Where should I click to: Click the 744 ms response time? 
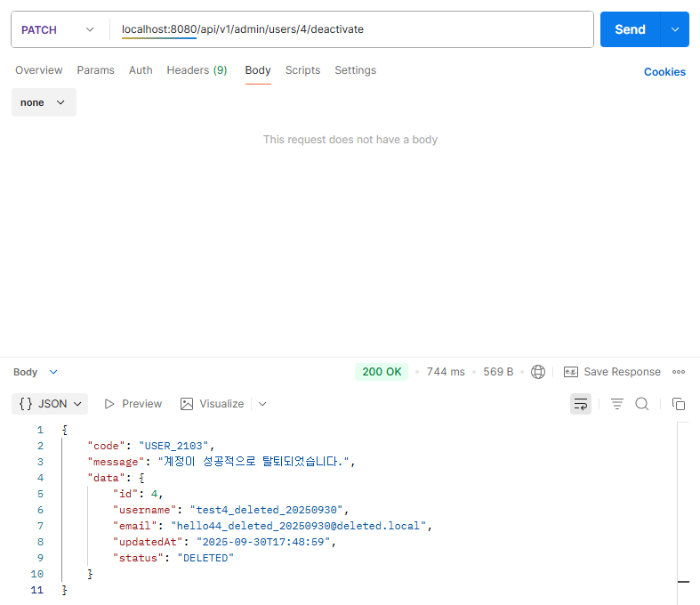coord(446,372)
